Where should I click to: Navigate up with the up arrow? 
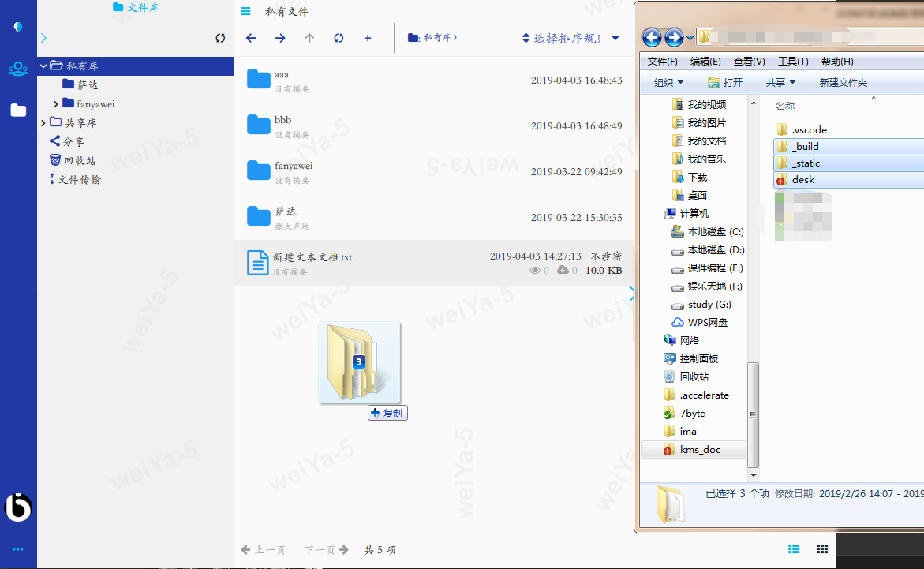[309, 38]
